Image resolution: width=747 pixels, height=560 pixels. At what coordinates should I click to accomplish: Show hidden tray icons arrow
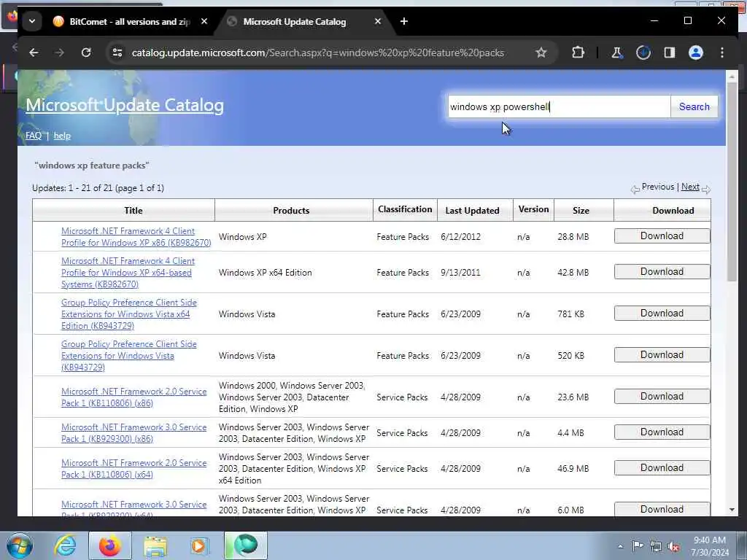coord(620,546)
